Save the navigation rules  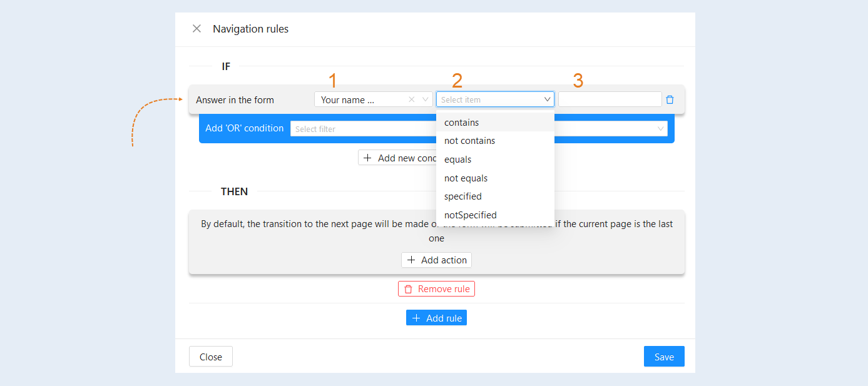pos(664,357)
